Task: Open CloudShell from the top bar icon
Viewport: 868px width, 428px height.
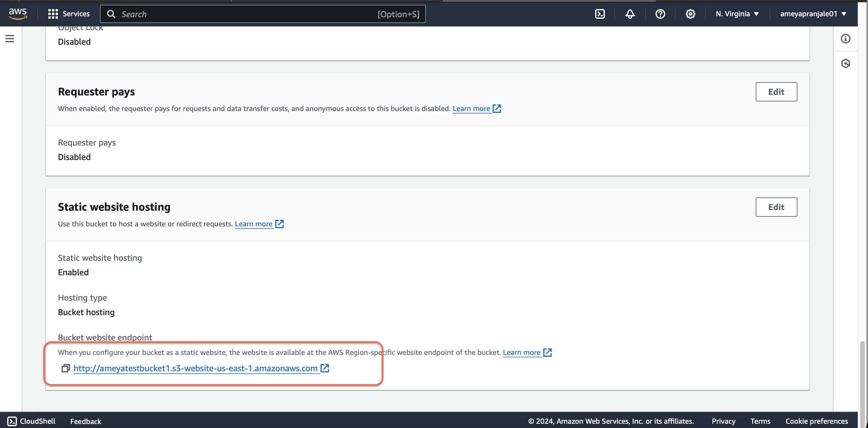Action: pyautogui.click(x=600, y=14)
